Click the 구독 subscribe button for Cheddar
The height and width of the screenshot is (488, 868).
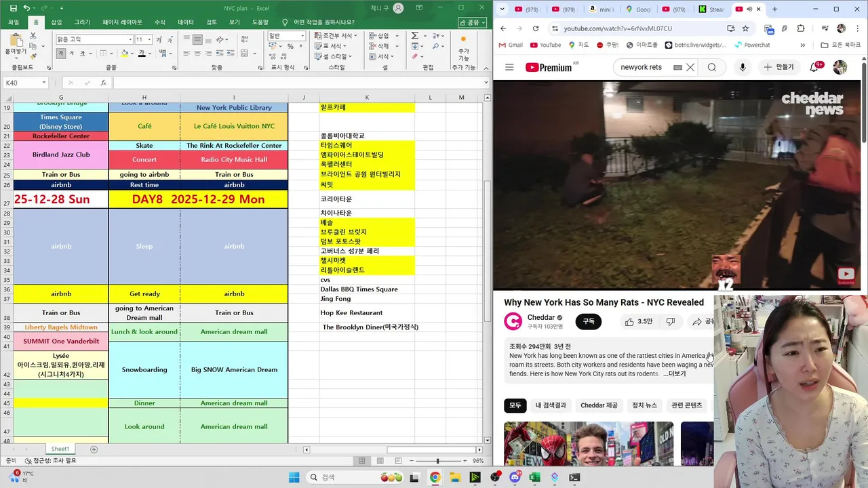coord(588,322)
